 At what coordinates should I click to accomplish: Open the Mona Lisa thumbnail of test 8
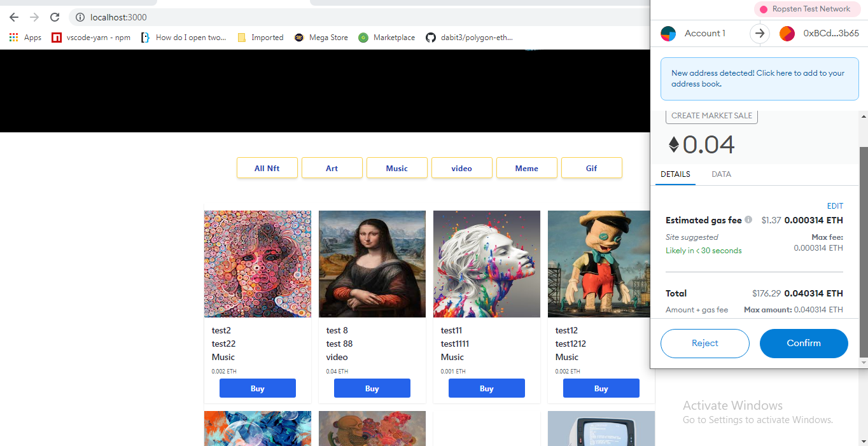click(x=372, y=264)
